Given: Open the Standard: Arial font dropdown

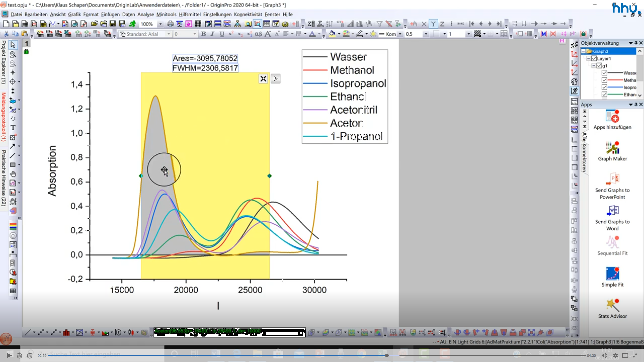Looking at the screenshot, I should tap(169, 34).
